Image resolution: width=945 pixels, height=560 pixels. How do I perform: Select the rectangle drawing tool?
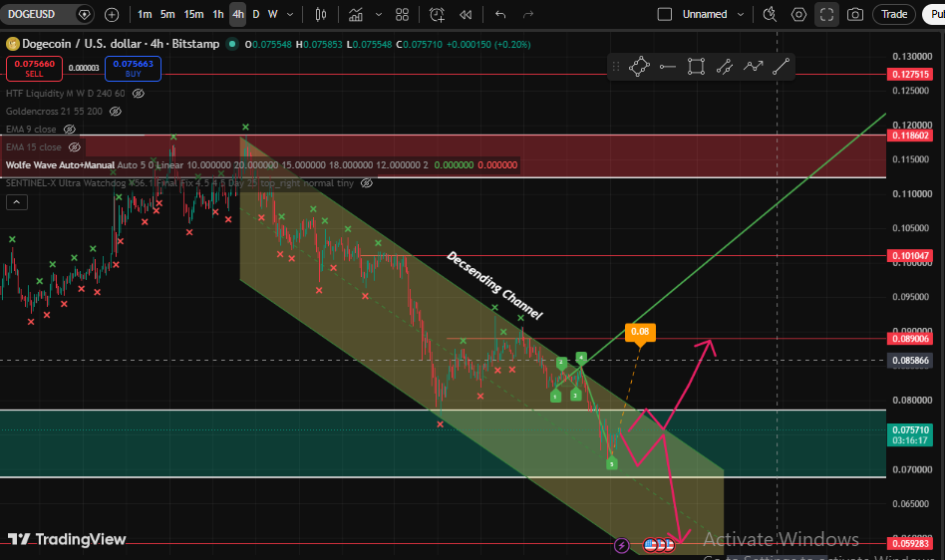coord(696,66)
